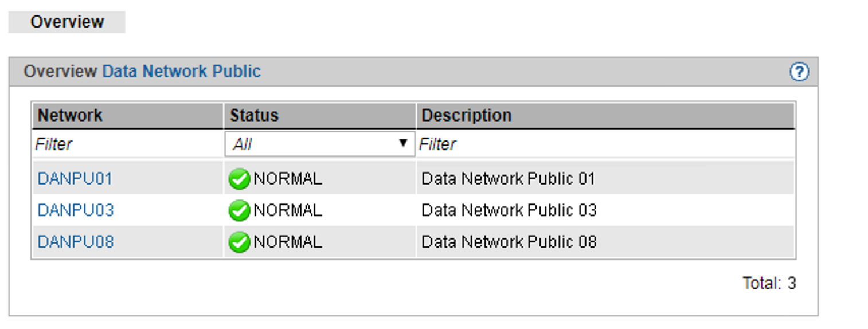Focus the Description column Filter field
868x329 pixels.
click(x=605, y=144)
